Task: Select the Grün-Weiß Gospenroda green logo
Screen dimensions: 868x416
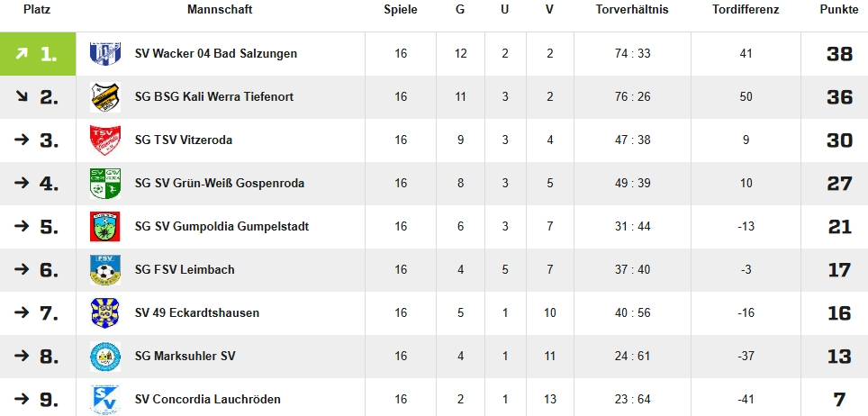Action: (x=105, y=184)
